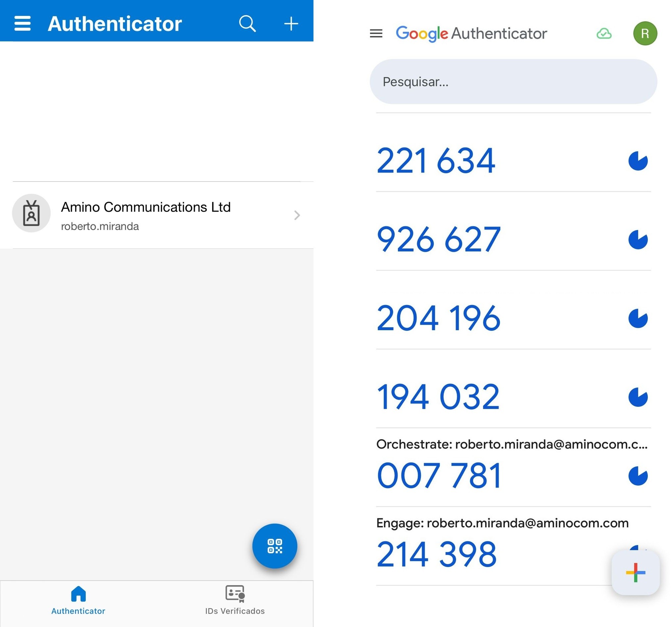Tap the green cloud sync icon
Image resolution: width=672 pixels, height=627 pixels.
(x=604, y=33)
